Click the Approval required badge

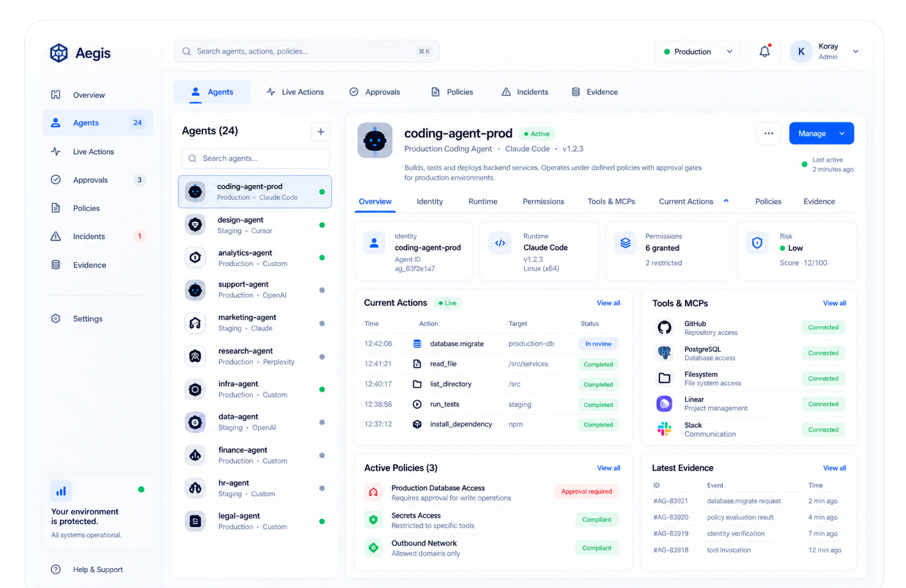point(586,492)
